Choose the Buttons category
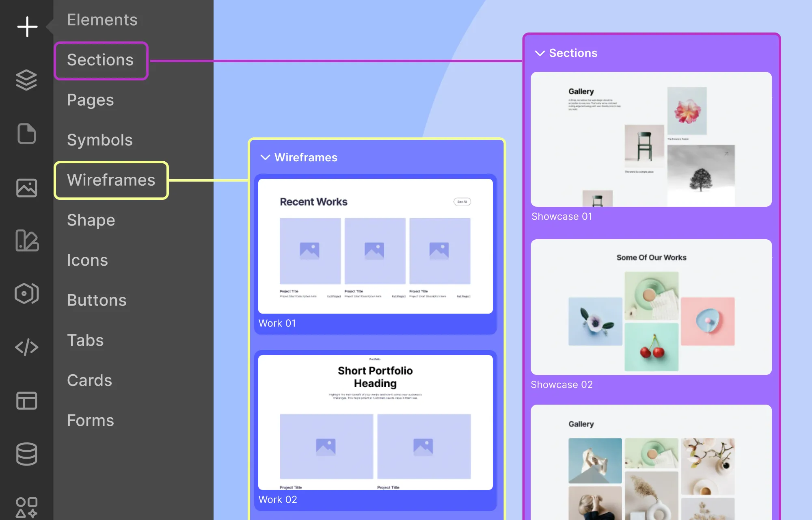This screenshot has width=812, height=520. pos(97,301)
